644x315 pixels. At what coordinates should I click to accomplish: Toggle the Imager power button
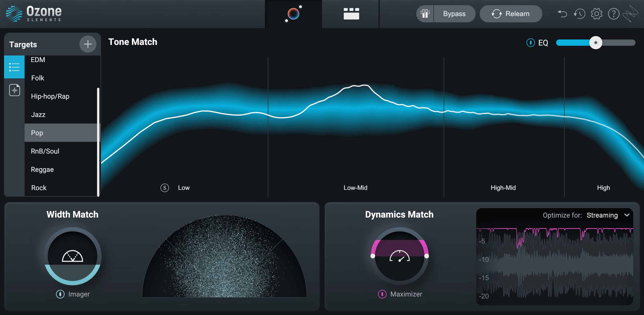[60, 294]
